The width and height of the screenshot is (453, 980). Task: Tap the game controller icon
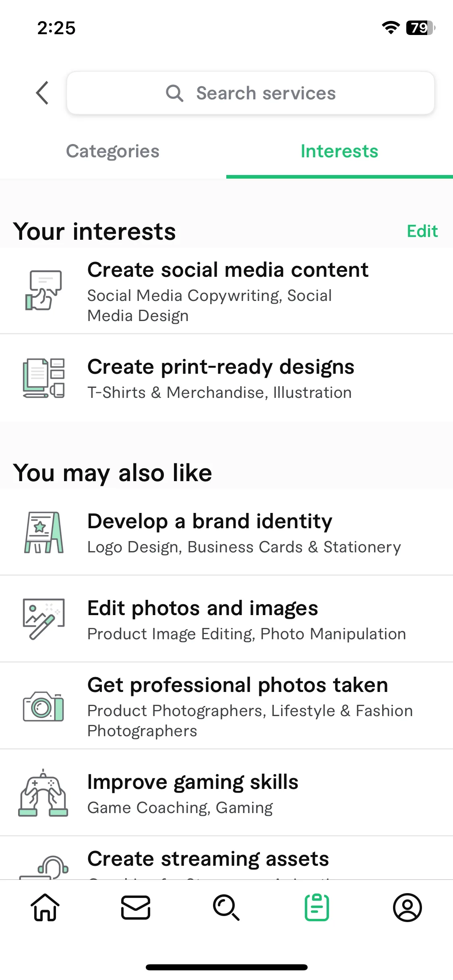coord(43,793)
